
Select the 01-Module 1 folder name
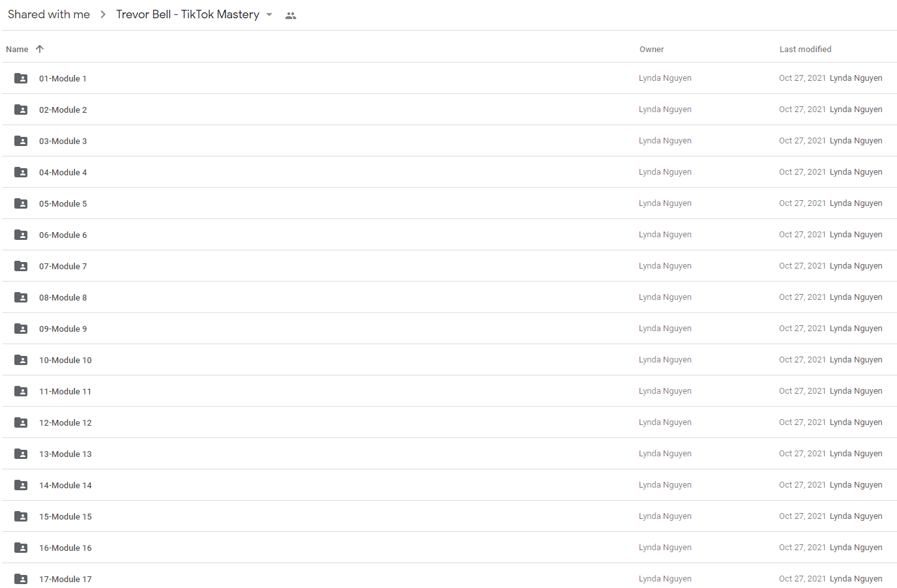(63, 79)
